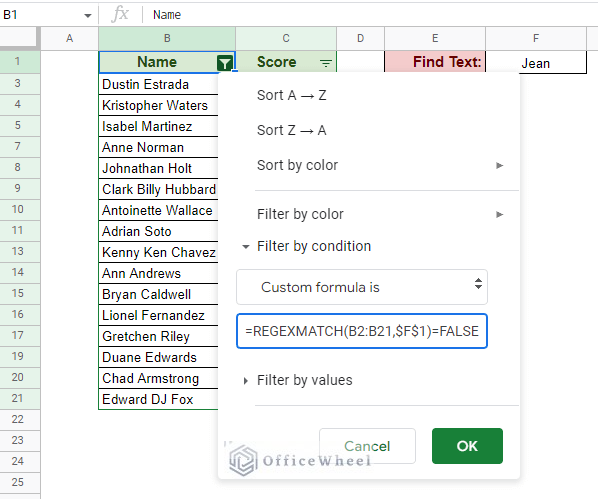The image size is (598, 499).
Task: Click the REGEXMATCH formula input field
Action: coord(362,331)
